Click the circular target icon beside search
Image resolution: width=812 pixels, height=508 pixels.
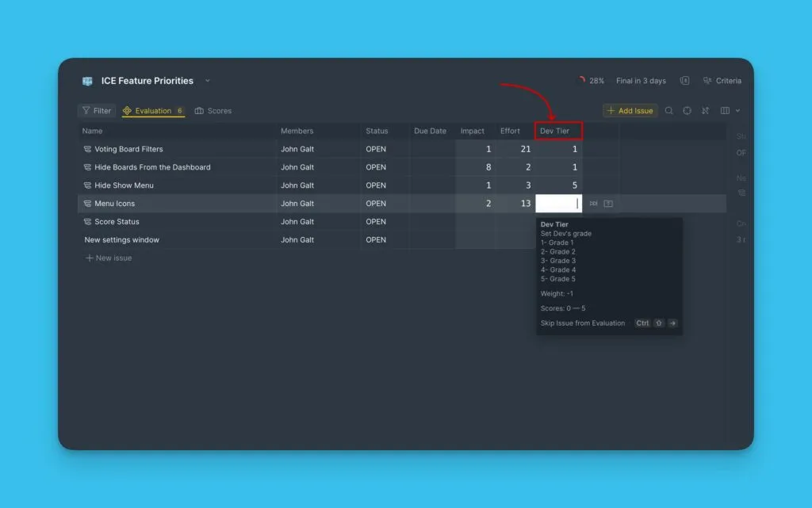coord(687,111)
